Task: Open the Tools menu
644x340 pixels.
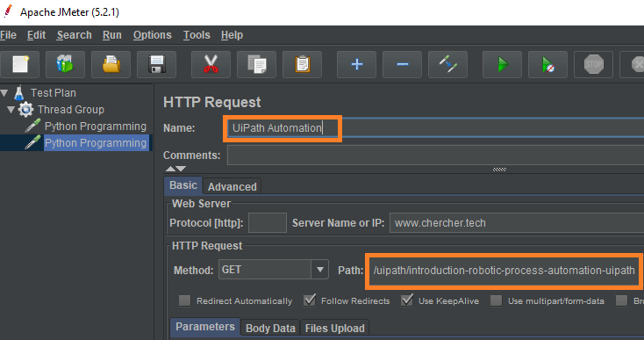Action: pyautogui.click(x=197, y=35)
